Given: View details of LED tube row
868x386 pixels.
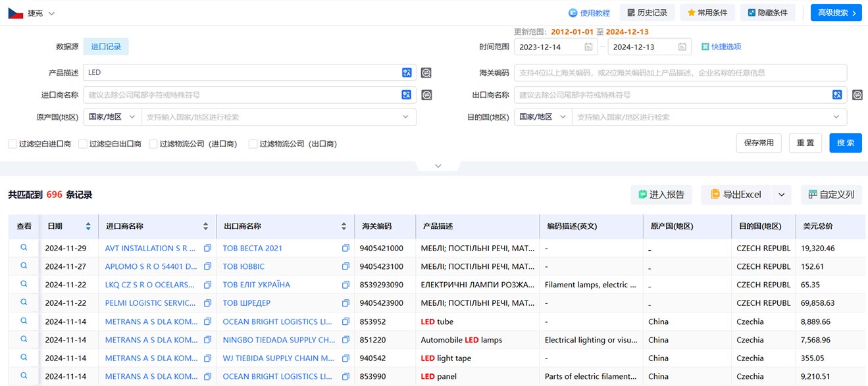Looking at the screenshot, I should click(x=24, y=321).
